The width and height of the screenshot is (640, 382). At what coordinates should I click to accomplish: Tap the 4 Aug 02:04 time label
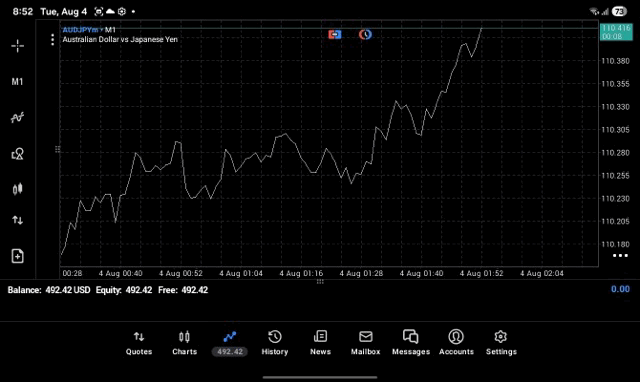pos(541,273)
